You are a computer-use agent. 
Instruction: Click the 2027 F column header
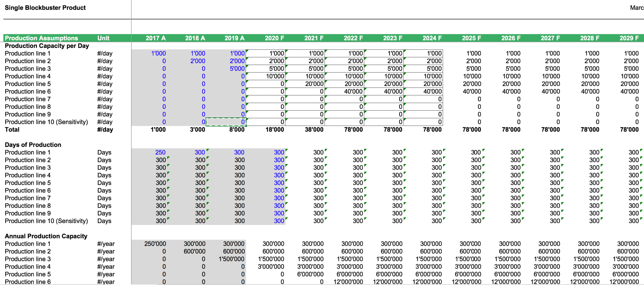(550, 38)
